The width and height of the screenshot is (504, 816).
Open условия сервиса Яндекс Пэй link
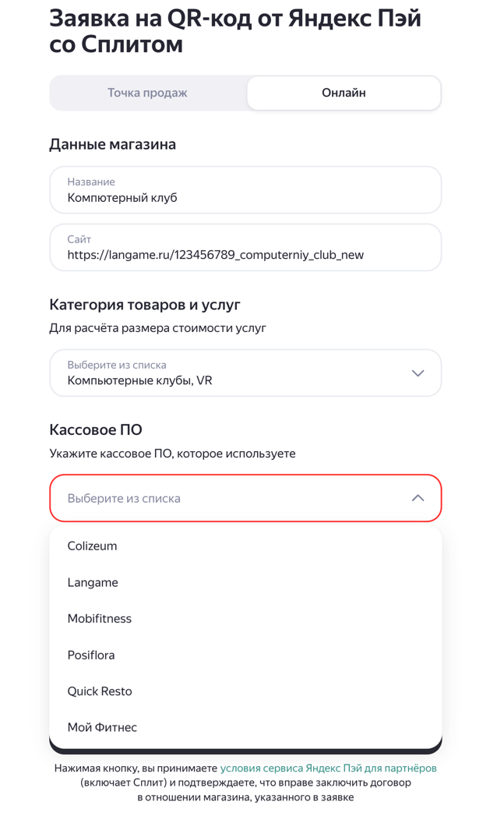pos(328,768)
